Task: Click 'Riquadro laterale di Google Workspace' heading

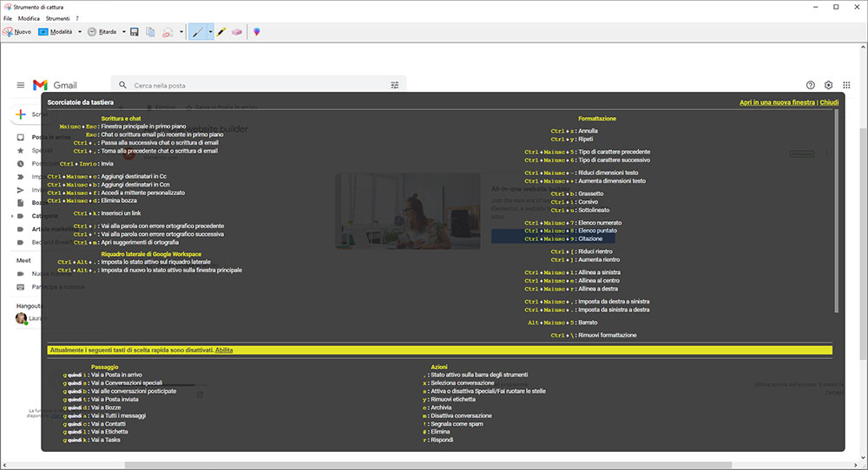Action: [151, 254]
